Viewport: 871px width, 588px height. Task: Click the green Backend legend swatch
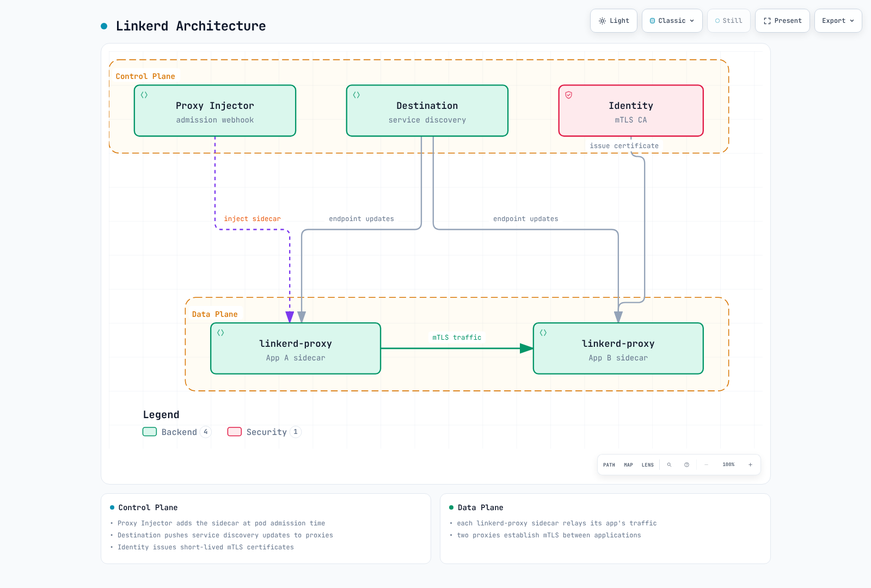click(150, 432)
